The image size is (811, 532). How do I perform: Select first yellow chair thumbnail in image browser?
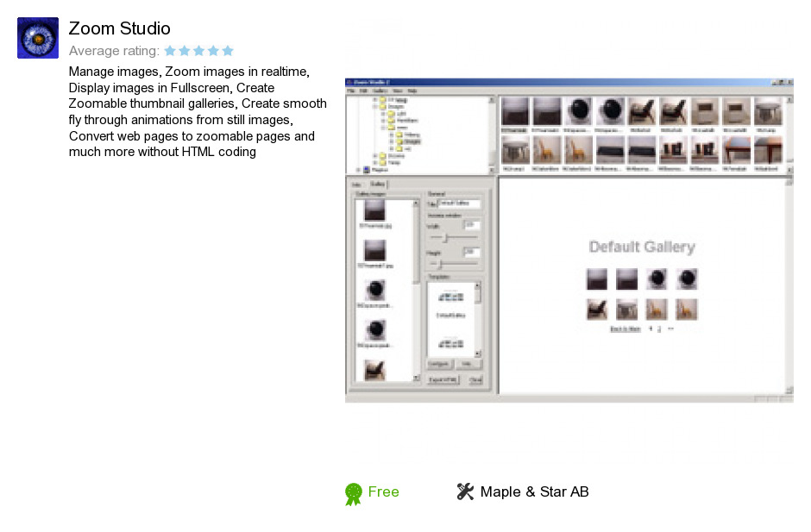pyautogui.click(x=547, y=150)
